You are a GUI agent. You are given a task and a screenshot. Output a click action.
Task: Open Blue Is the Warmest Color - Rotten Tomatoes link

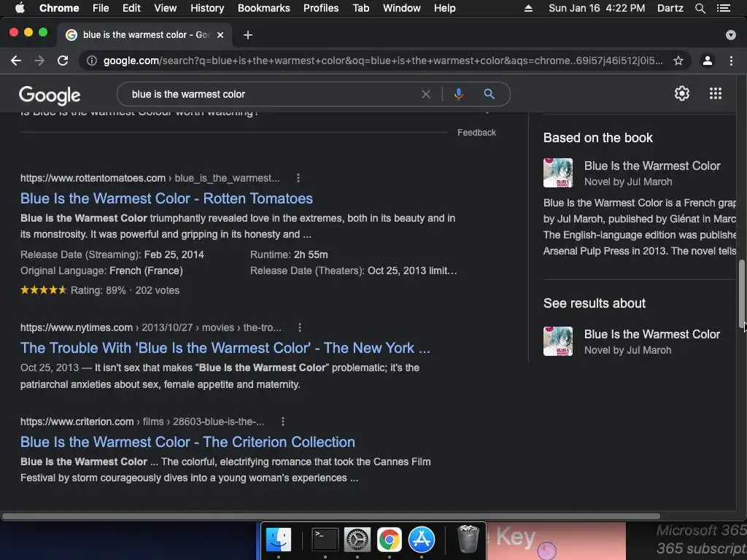167,198
